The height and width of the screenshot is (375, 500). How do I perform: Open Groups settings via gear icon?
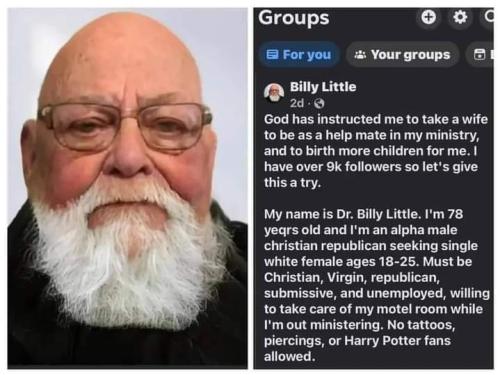pos(460,17)
